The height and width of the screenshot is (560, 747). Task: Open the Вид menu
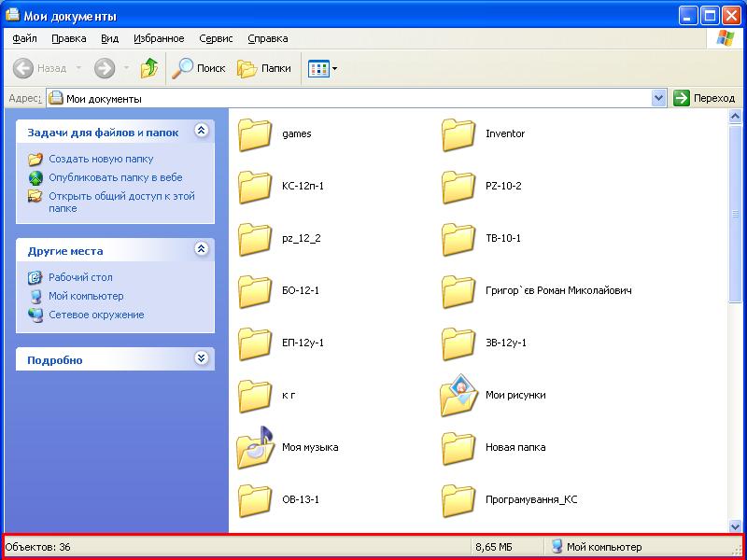(x=109, y=38)
